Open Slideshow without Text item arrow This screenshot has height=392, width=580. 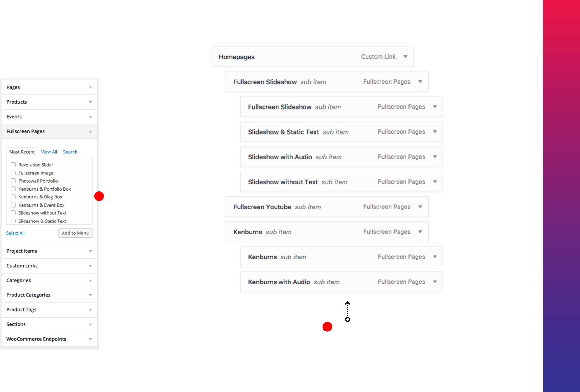click(435, 182)
